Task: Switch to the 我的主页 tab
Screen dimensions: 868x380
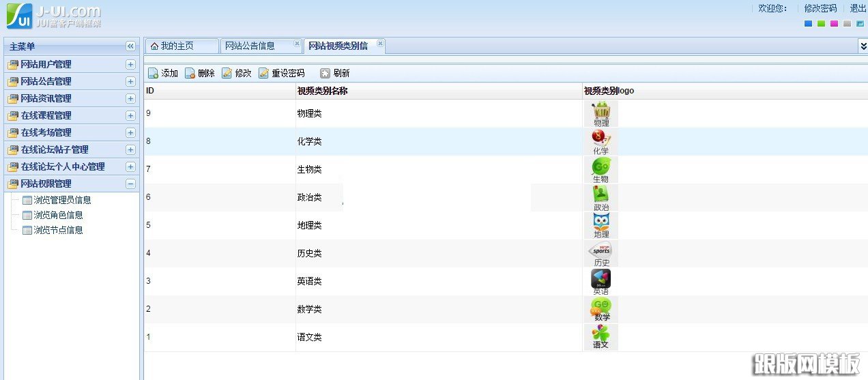Action: 182,46
